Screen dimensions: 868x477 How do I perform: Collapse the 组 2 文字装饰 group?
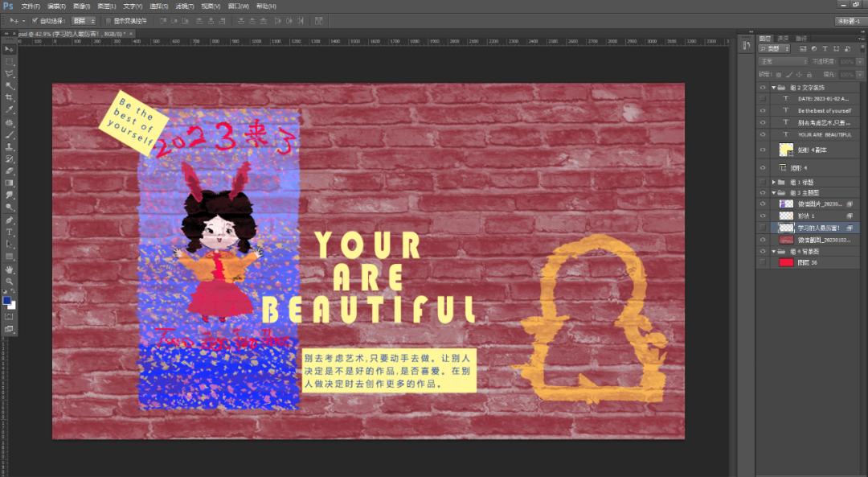pyautogui.click(x=773, y=88)
